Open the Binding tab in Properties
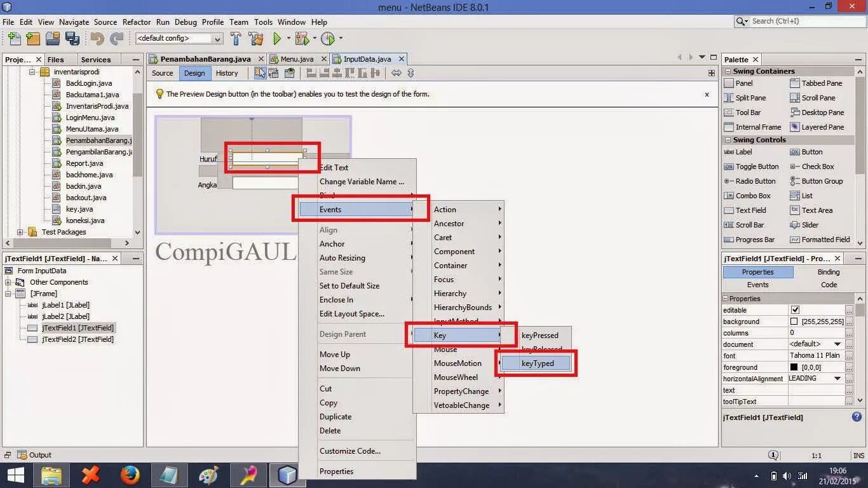Screen dimensions: 868x488 pos(828,272)
